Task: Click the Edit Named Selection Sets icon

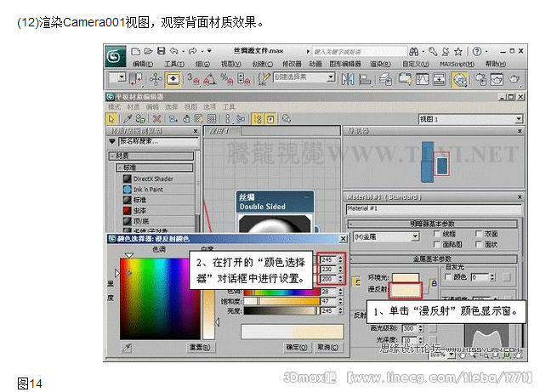Action: (264, 78)
